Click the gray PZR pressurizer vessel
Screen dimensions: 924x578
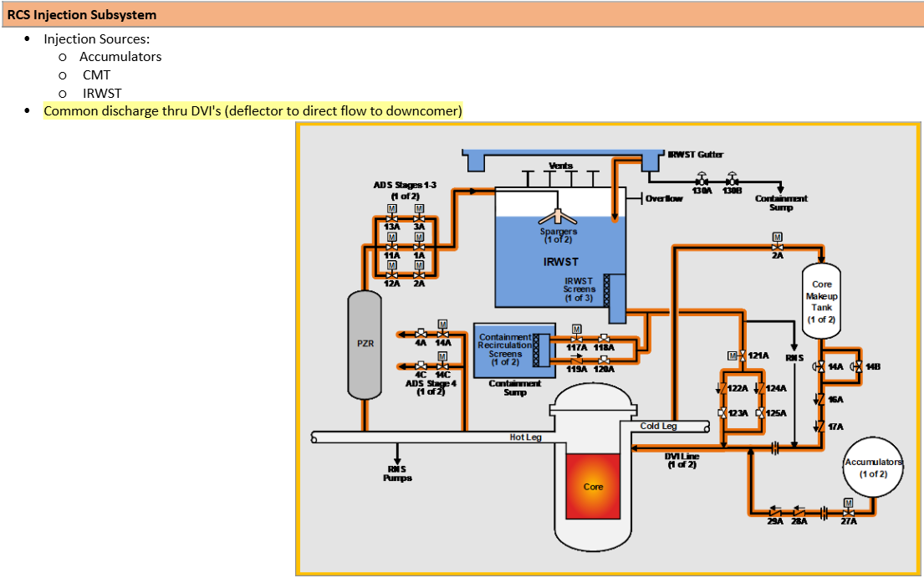pyautogui.click(x=365, y=345)
